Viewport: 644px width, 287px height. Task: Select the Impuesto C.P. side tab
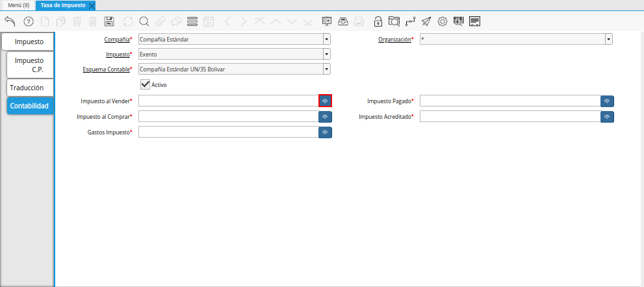tap(29, 65)
